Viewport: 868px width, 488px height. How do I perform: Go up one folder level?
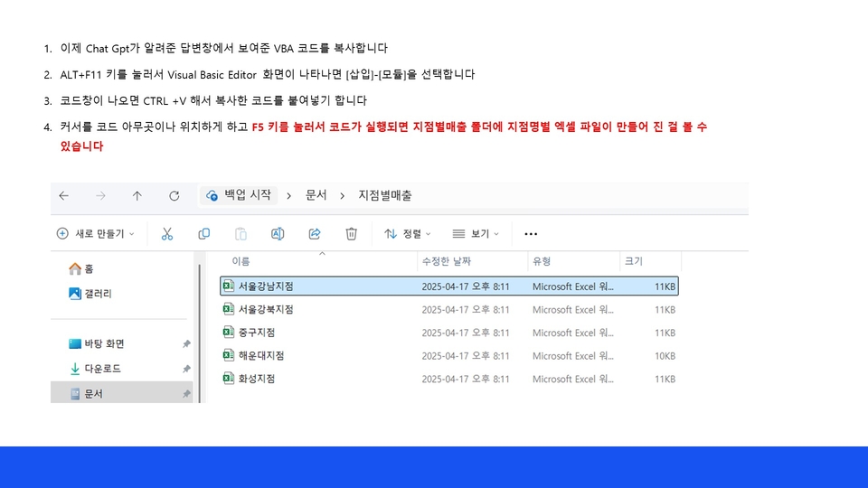[137, 196]
